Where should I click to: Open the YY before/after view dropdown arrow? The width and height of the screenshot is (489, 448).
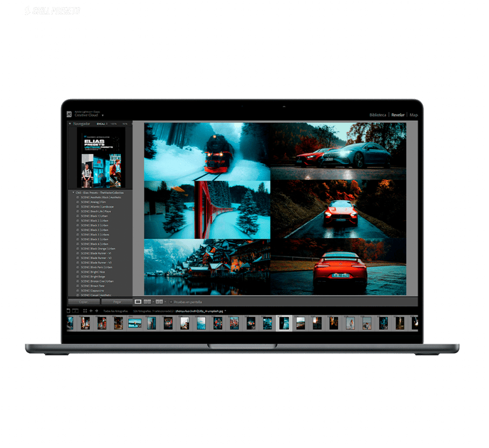point(166,302)
